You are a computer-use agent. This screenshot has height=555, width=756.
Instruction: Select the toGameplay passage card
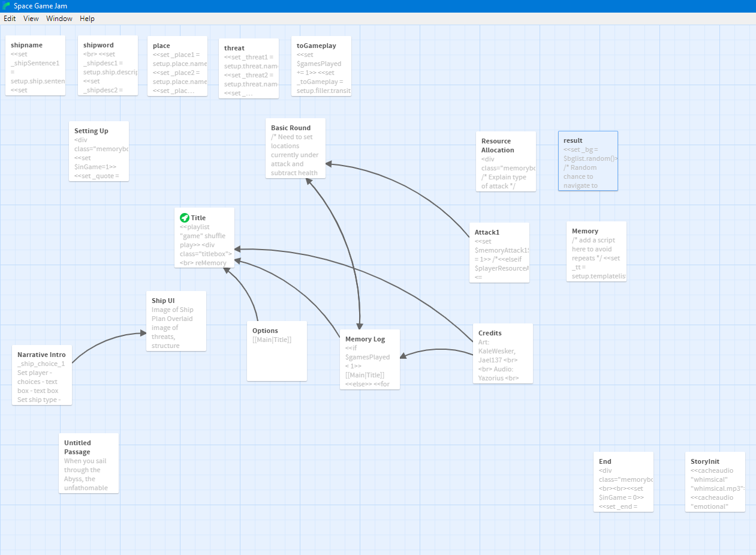(x=321, y=66)
